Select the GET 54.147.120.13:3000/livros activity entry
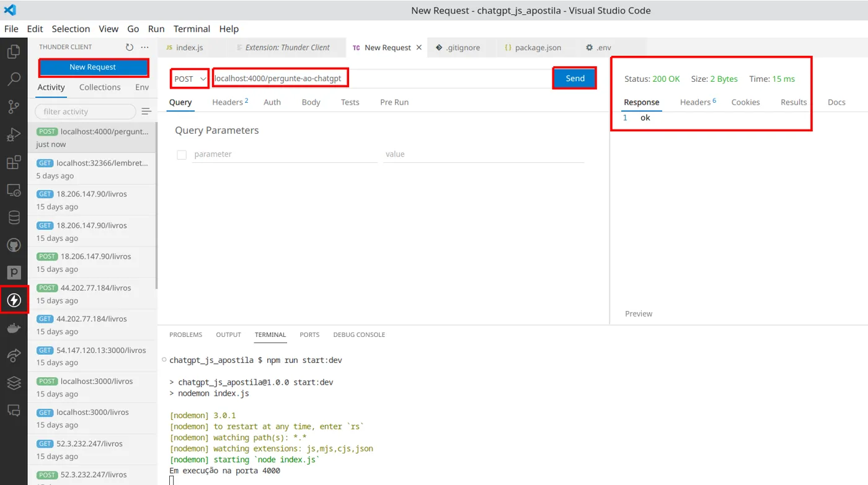Viewport: 868px width, 485px height. [92, 356]
